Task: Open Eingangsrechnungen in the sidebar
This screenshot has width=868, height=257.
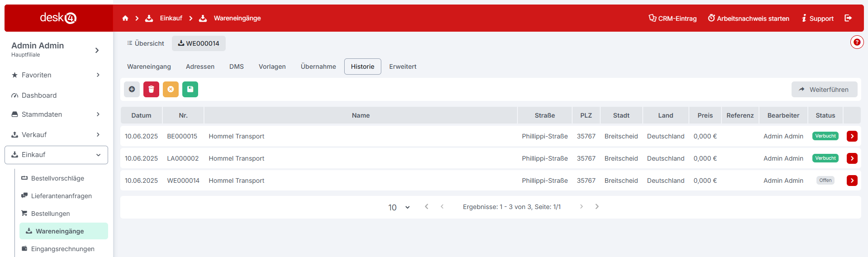Action: click(x=62, y=249)
